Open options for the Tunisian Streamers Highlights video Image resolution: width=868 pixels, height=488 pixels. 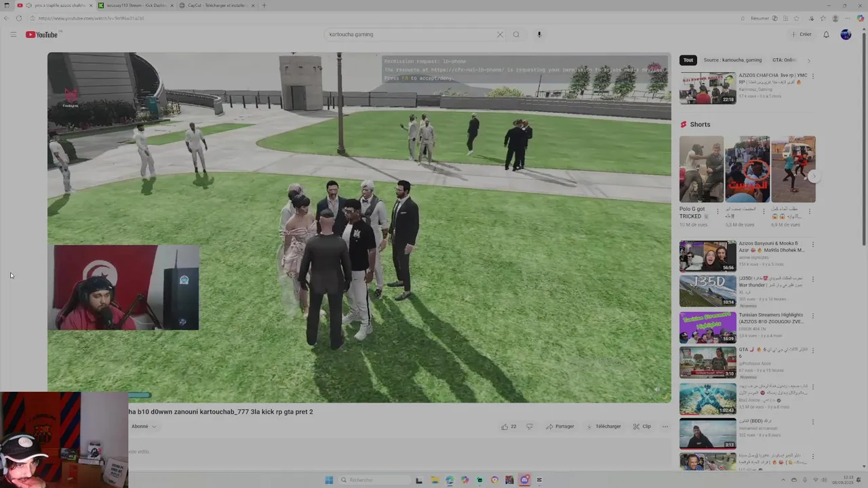coord(813,316)
